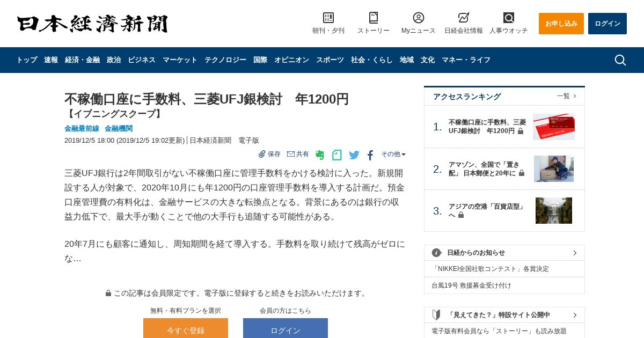
Task: Expand the その他 share dropdown
Action: pos(393,155)
